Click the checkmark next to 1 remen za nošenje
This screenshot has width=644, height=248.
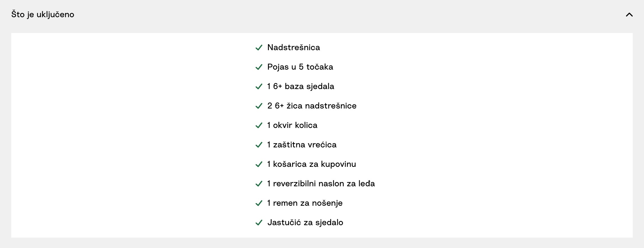(259, 203)
